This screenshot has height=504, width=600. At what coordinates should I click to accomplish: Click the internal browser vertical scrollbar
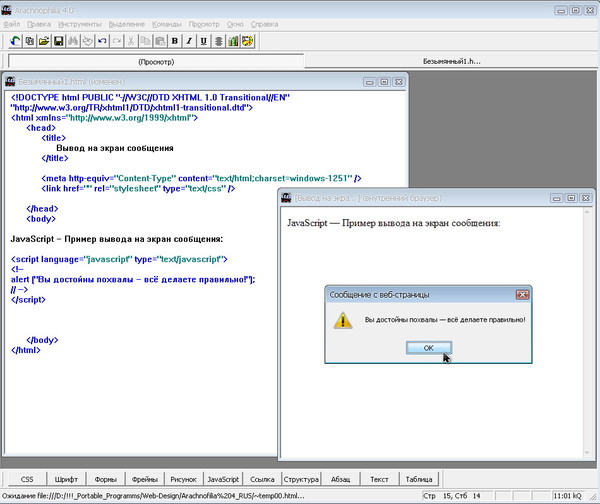click(x=587, y=331)
